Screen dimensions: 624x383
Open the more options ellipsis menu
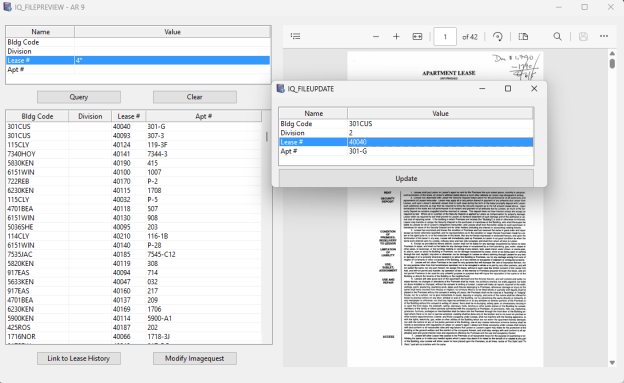(604, 36)
